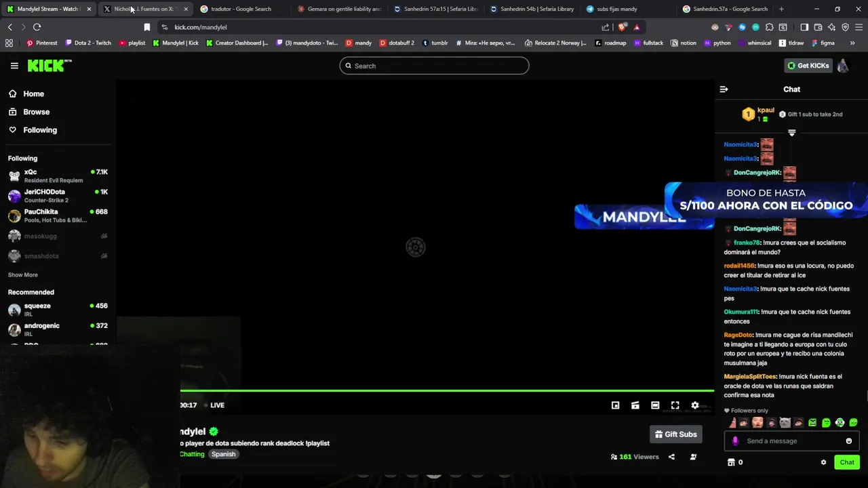Open kpaul's top gifter entry

(758, 114)
